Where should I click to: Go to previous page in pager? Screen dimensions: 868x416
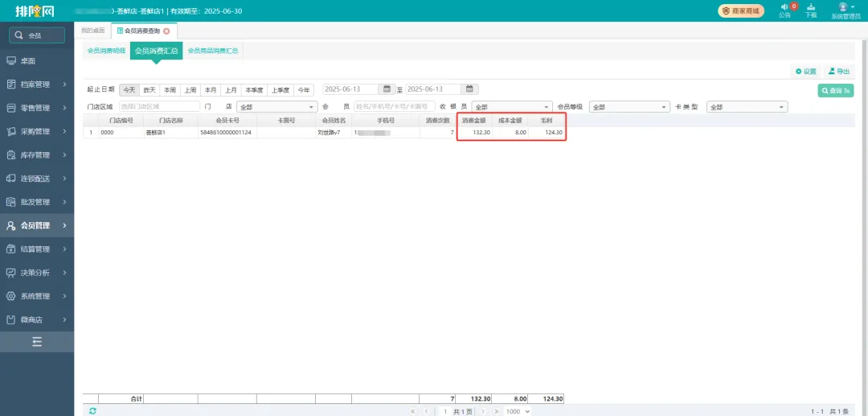427,411
